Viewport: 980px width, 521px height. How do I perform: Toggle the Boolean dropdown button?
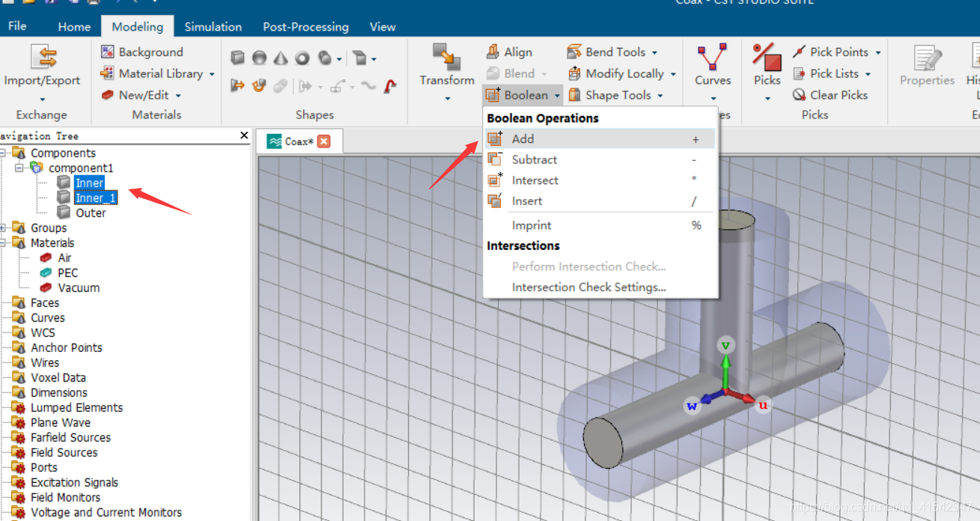point(523,95)
